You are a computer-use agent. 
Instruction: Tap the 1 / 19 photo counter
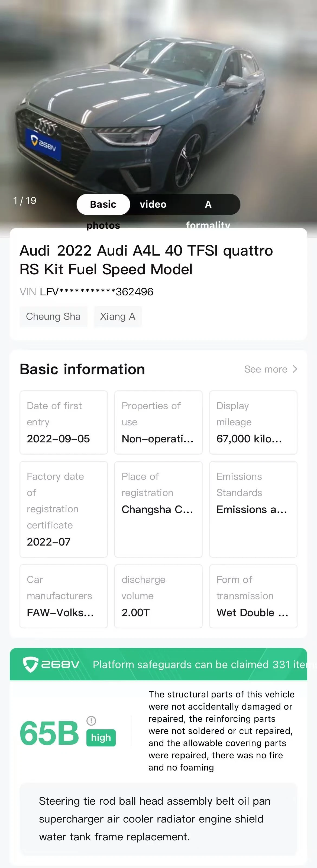click(x=25, y=201)
